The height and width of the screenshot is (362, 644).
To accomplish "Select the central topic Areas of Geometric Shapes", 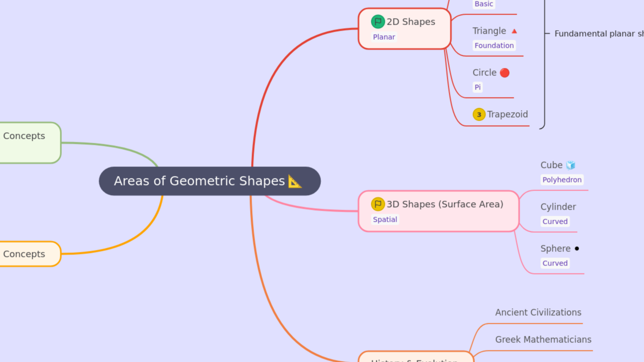I will [x=210, y=181].
